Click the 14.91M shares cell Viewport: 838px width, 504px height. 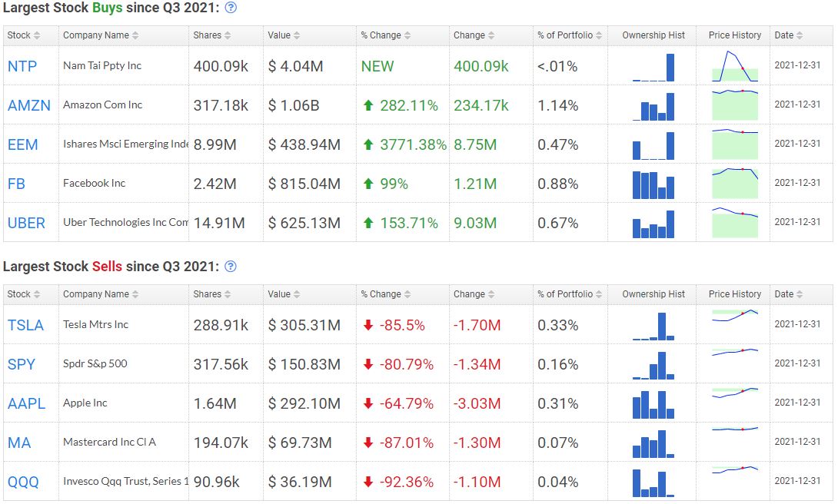pyautogui.click(x=219, y=223)
